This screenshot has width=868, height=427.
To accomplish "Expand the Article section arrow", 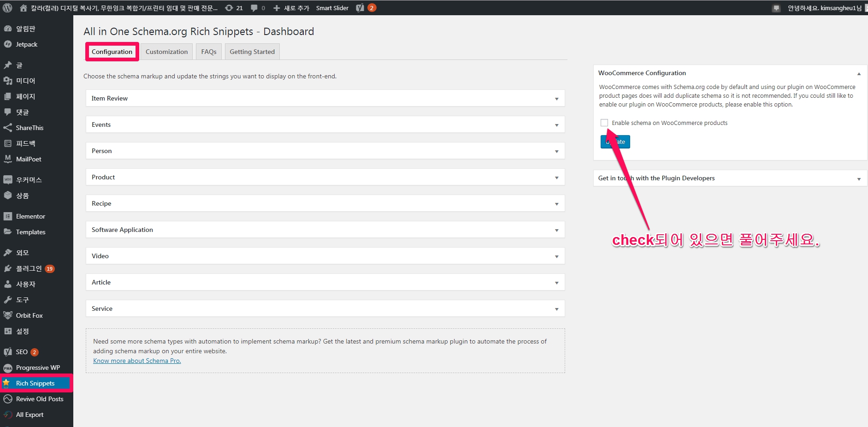I will [x=556, y=283].
